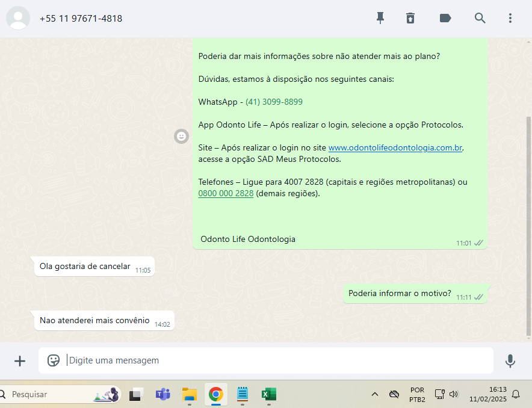532x408 pixels.
Task: Open network status tray icon
Action: tap(440, 394)
